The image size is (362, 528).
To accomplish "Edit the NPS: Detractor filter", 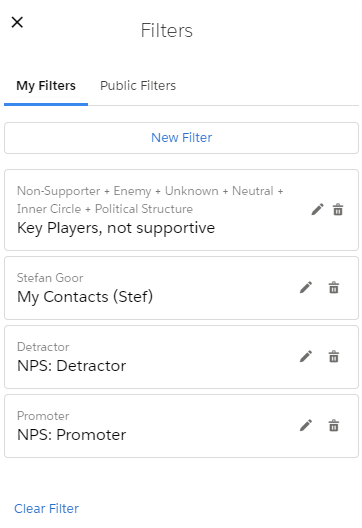I will click(x=306, y=356).
